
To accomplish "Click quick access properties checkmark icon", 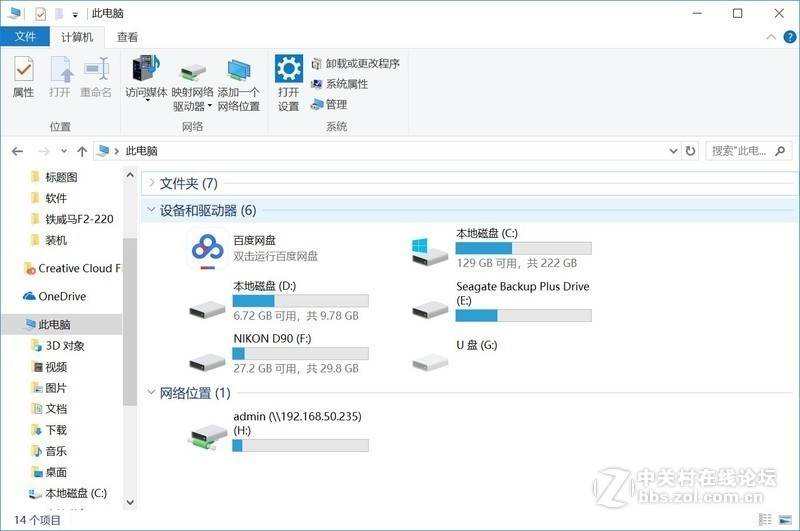I will click(41, 14).
